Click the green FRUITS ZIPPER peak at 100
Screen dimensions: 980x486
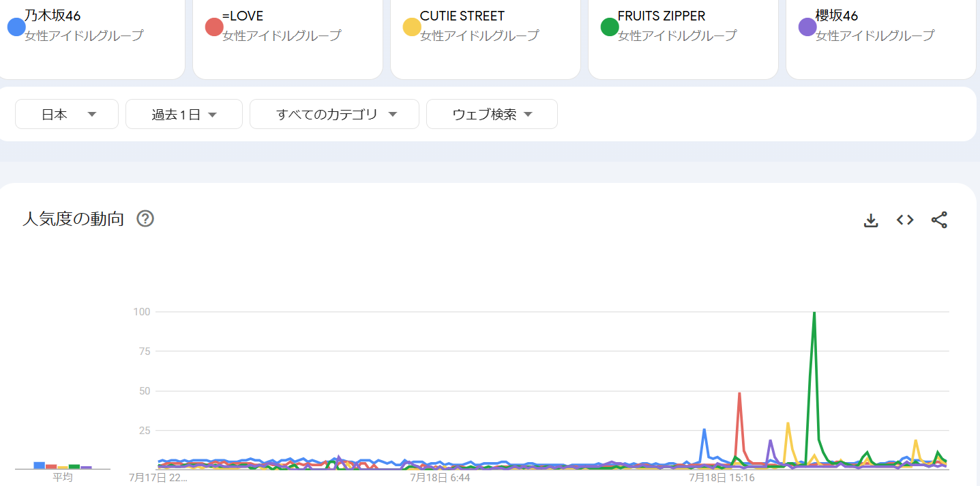814,313
